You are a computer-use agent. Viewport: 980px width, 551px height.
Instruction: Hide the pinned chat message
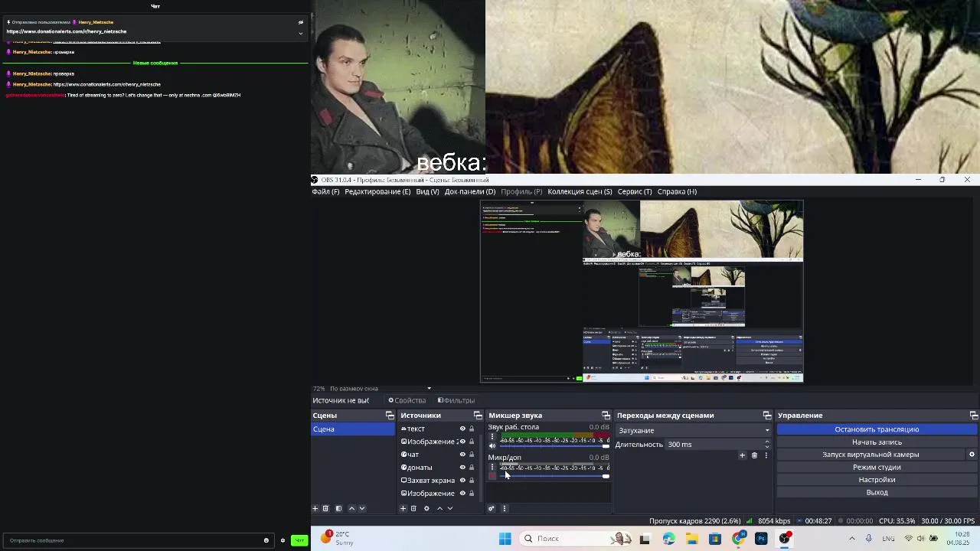click(x=300, y=22)
